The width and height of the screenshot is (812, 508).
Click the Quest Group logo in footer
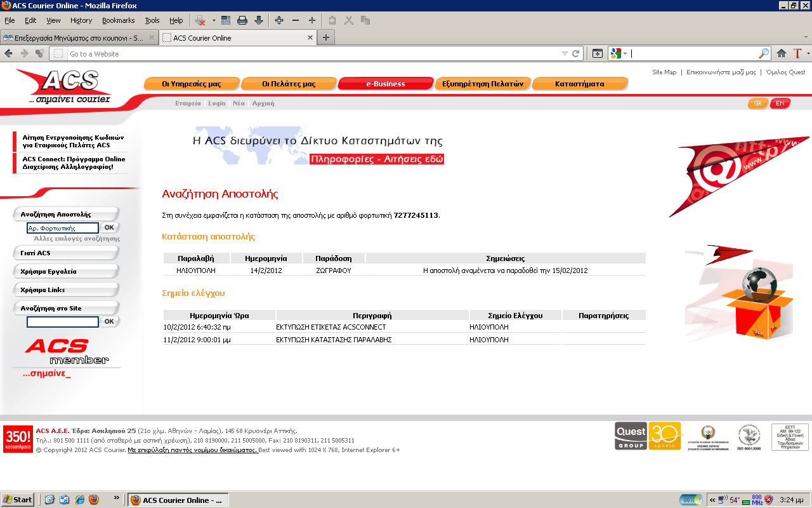[631, 436]
